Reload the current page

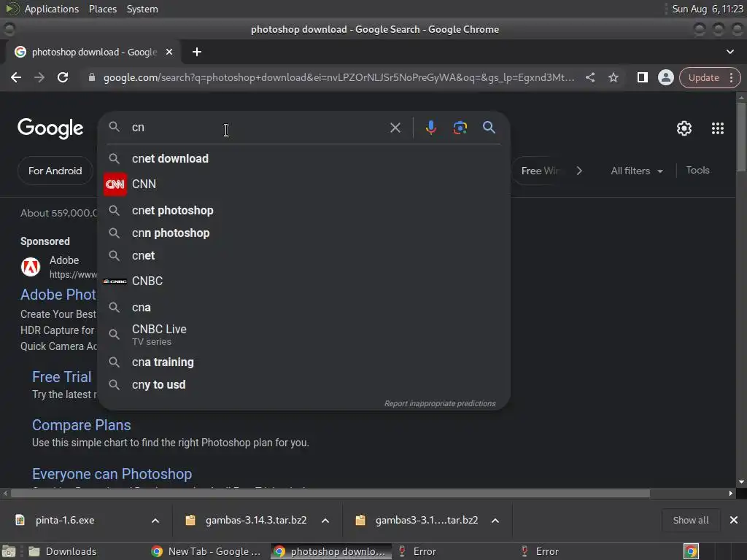[63, 77]
